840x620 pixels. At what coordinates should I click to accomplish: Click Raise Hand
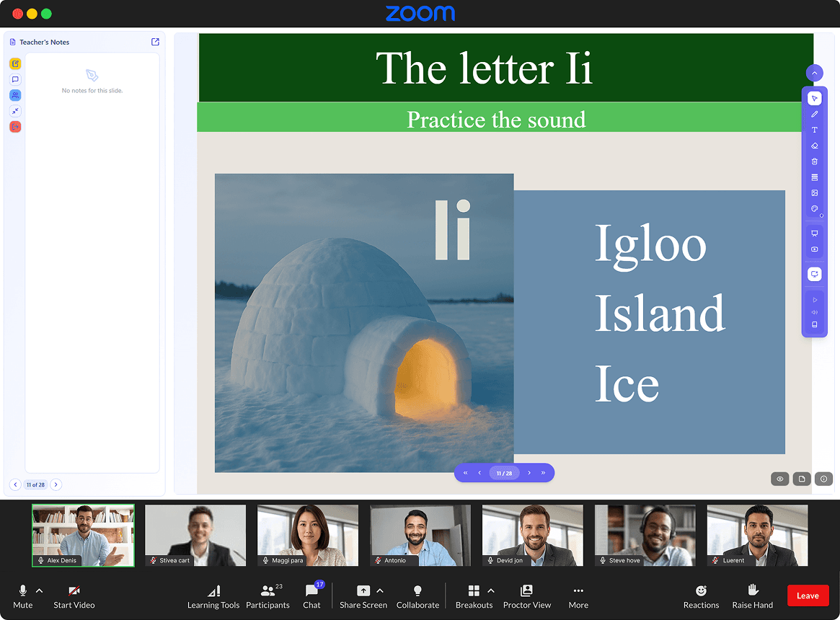pyautogui.click(x=752, y=596)
